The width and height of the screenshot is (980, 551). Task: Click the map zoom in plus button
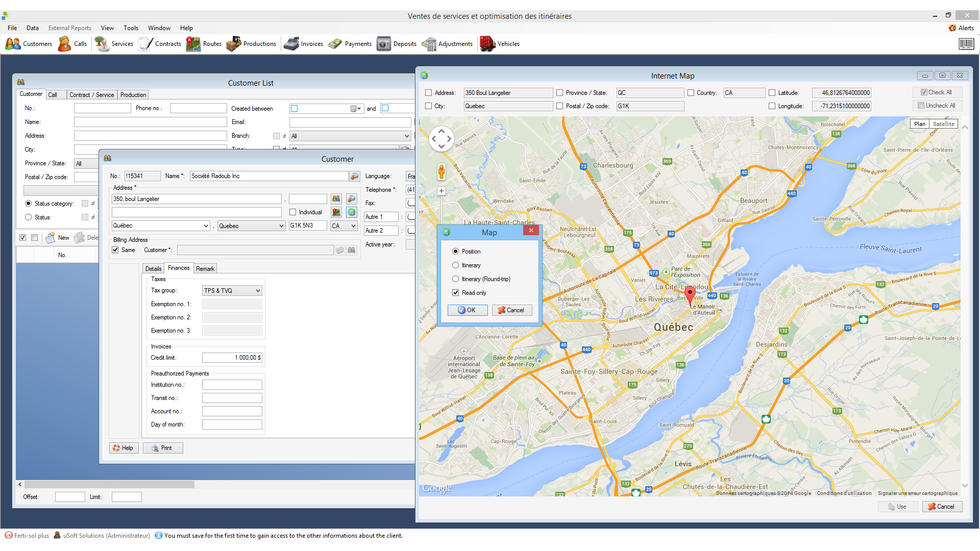click(x=442, y=191)
